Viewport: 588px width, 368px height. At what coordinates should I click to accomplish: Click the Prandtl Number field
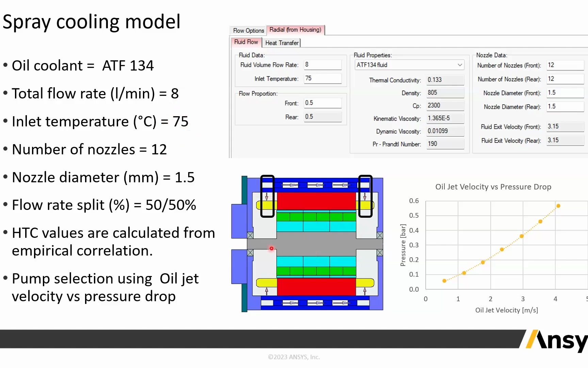(x=445, y=144)
